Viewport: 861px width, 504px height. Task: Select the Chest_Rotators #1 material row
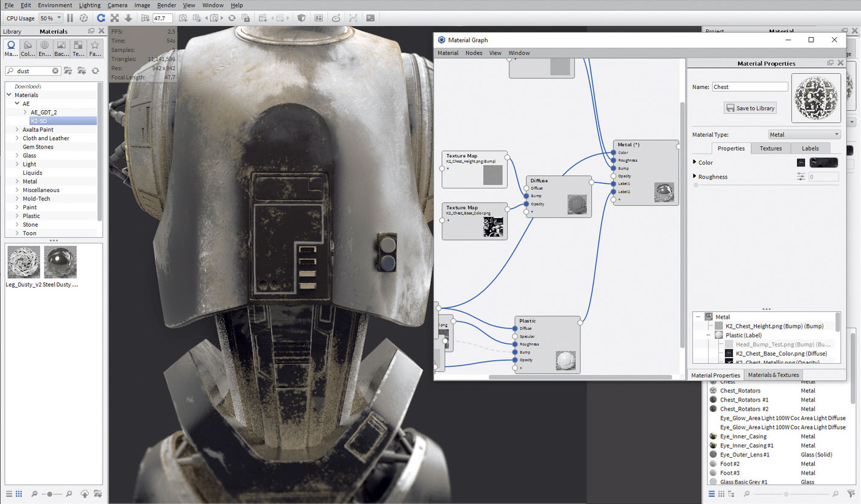[x=777, y=400]
